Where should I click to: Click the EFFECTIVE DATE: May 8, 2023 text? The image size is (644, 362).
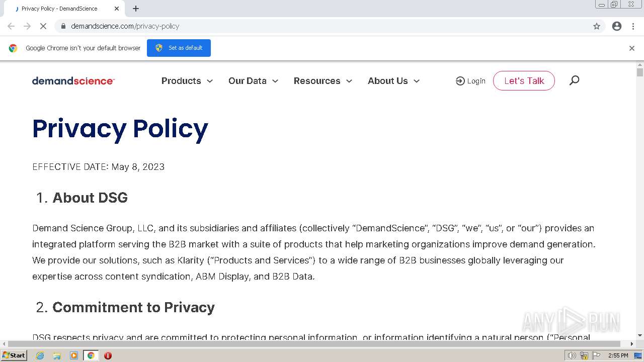tap(99, 167)
